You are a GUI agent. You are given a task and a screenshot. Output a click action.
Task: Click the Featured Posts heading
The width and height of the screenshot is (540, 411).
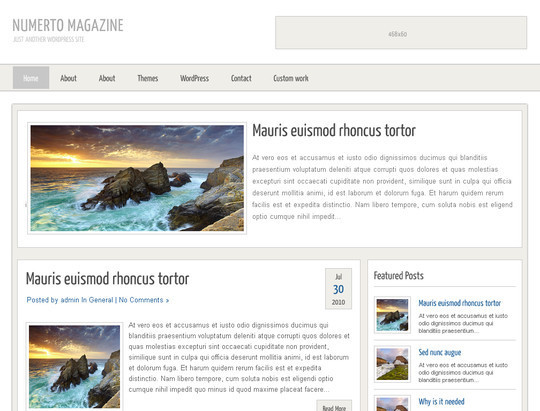pos(398,276)
